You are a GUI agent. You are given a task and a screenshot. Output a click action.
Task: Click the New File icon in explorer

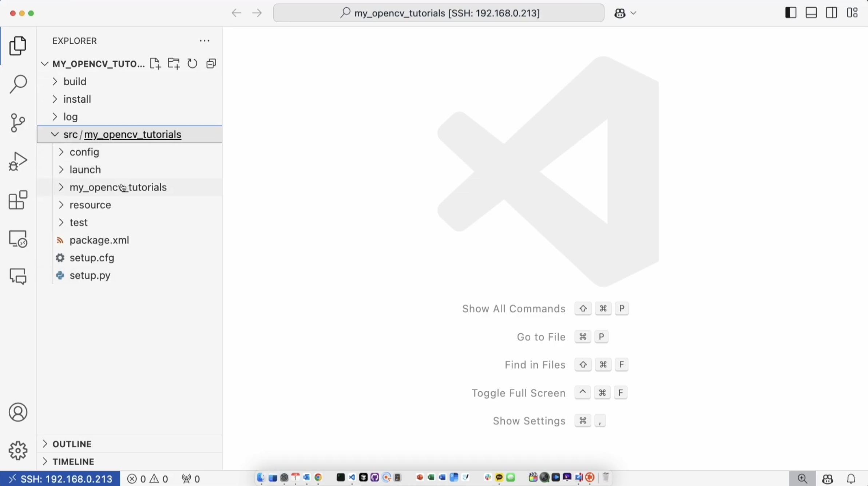point(155,64)
